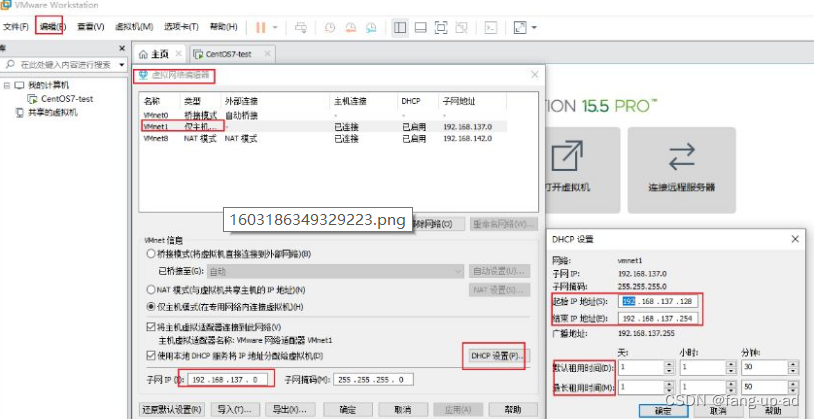Open the 帮助(H) menu
The image size is (814, 419).
tap(223, 27)
